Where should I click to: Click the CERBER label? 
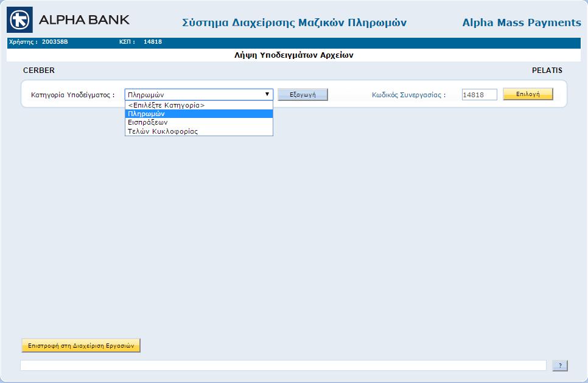point(39,71)
